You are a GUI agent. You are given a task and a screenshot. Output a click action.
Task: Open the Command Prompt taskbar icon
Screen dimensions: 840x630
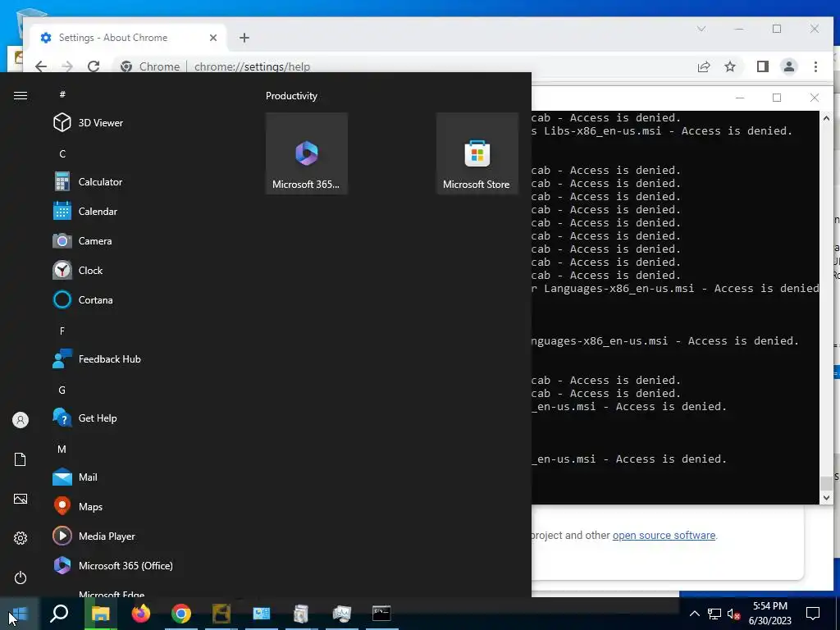pos(381,614)
